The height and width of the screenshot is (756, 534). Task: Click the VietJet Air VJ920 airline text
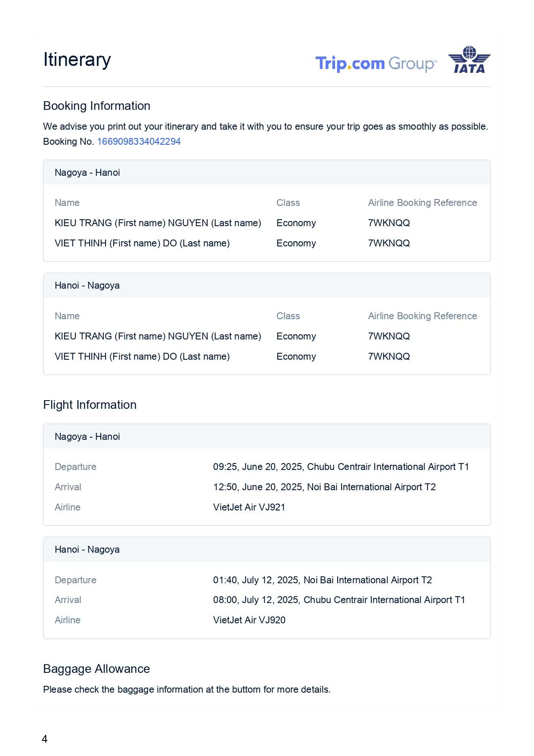coord(249,620)
